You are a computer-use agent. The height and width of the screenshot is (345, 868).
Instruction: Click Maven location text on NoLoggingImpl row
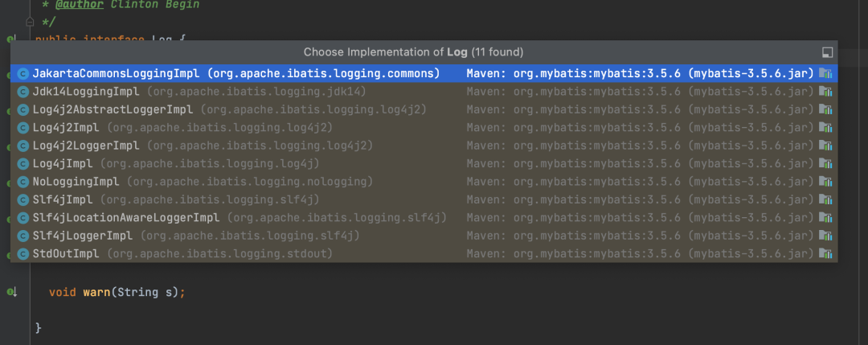tap(641, 182)
